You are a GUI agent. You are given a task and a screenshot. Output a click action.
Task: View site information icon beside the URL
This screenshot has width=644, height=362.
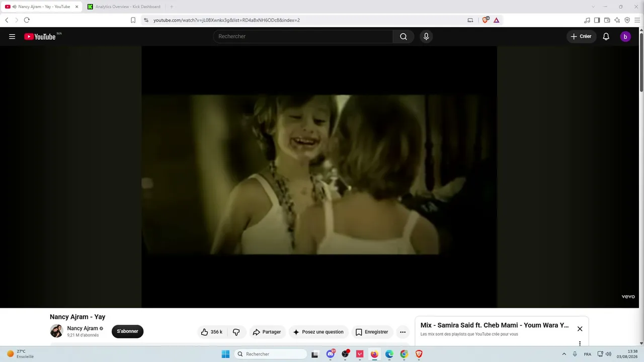point(146,20)
